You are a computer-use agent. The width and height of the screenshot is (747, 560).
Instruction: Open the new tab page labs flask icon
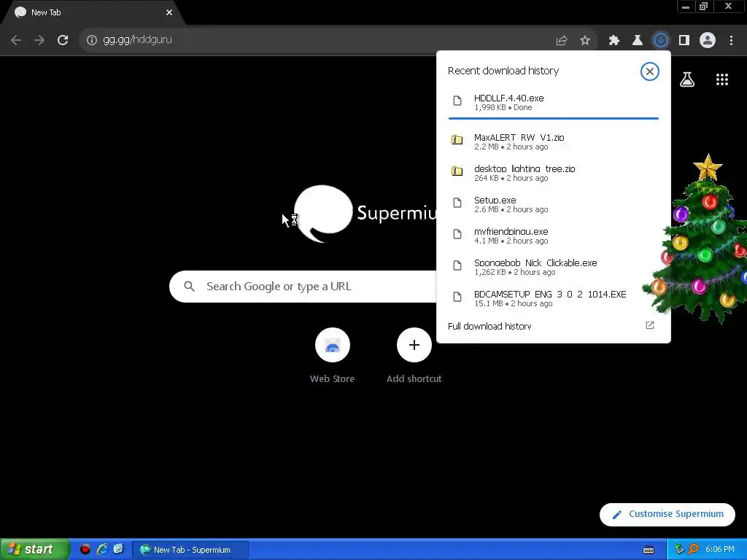coord(687,79)
